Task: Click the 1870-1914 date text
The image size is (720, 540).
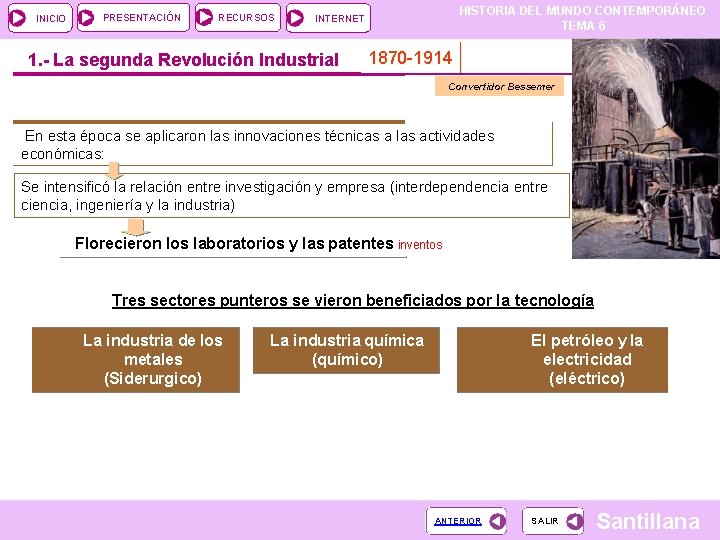Action: coord(411,58)
